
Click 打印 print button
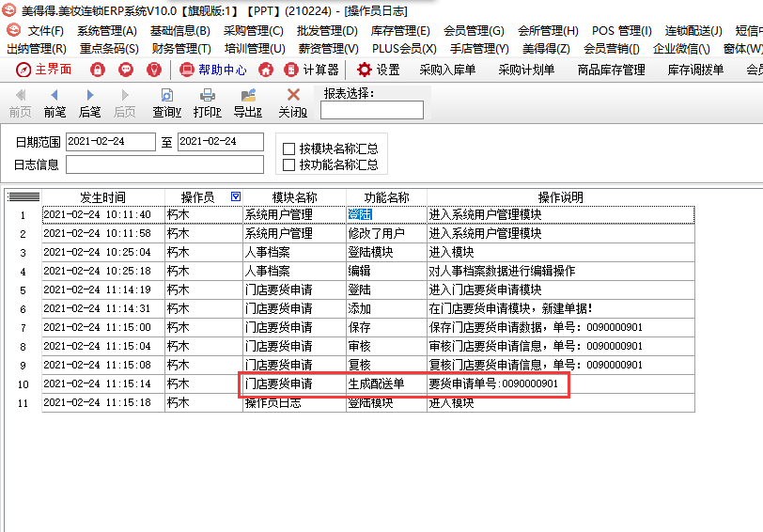(208, 103)
